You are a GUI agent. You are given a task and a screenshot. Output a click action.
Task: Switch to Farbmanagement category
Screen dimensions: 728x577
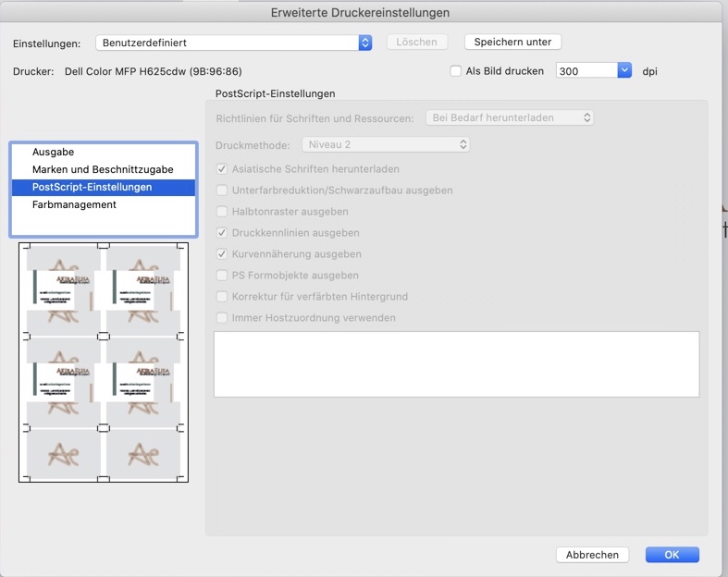point(74,204)
